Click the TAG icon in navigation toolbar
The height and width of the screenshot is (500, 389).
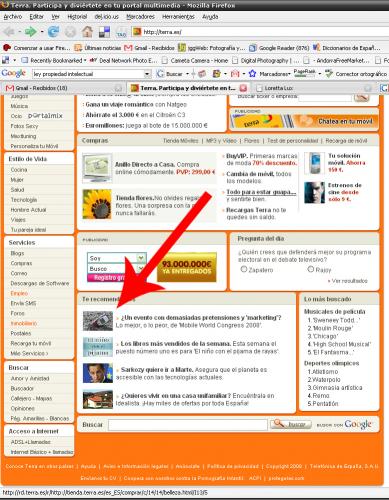pyautogui.click(x=121, y=32)
